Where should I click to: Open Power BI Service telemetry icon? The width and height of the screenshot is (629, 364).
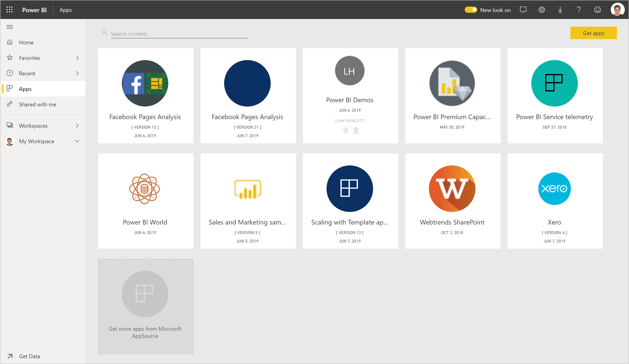click(554, 83)
